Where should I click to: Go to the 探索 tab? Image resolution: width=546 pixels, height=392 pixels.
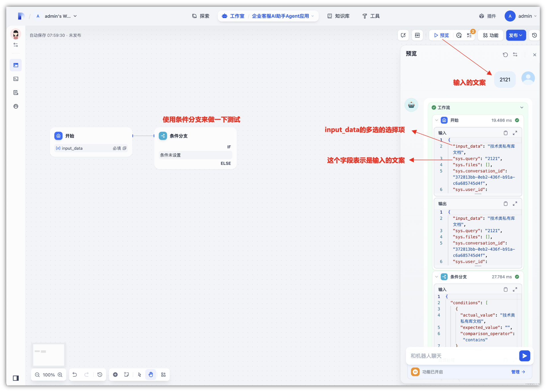click(x=201, y=16)
